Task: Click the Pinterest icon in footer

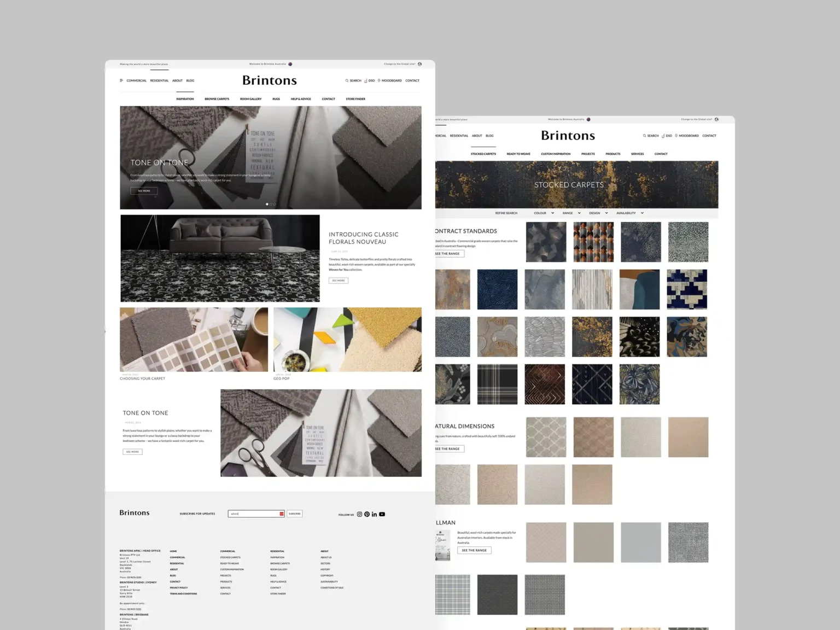Action: coord(367,514)
